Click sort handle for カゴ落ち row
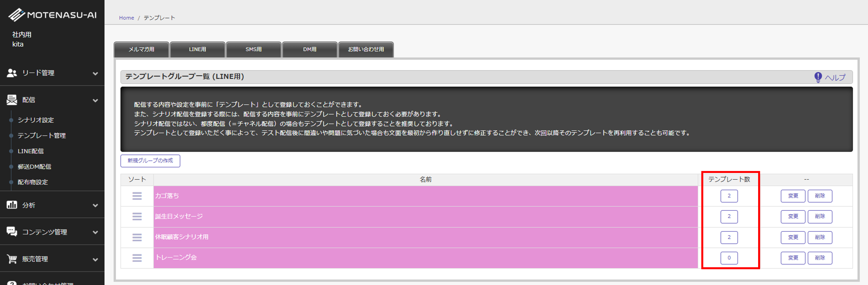 tap(137, 196)
